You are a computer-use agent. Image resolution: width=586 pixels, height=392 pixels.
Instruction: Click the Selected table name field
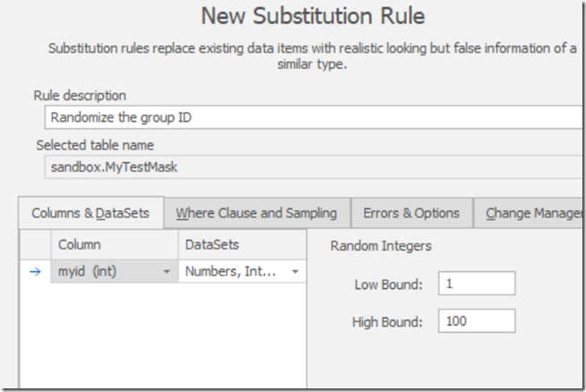tap(313, 166)
